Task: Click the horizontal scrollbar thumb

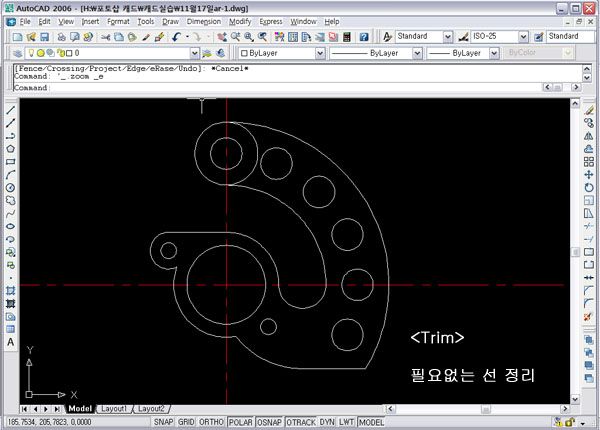Action: pos(486,409)
